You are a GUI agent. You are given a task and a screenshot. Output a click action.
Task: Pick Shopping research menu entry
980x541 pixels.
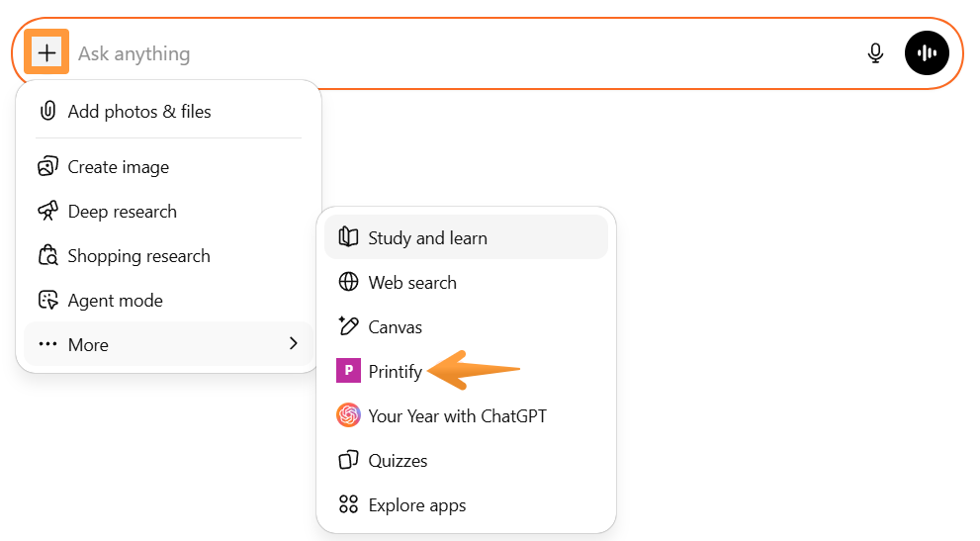coord(169,256)
